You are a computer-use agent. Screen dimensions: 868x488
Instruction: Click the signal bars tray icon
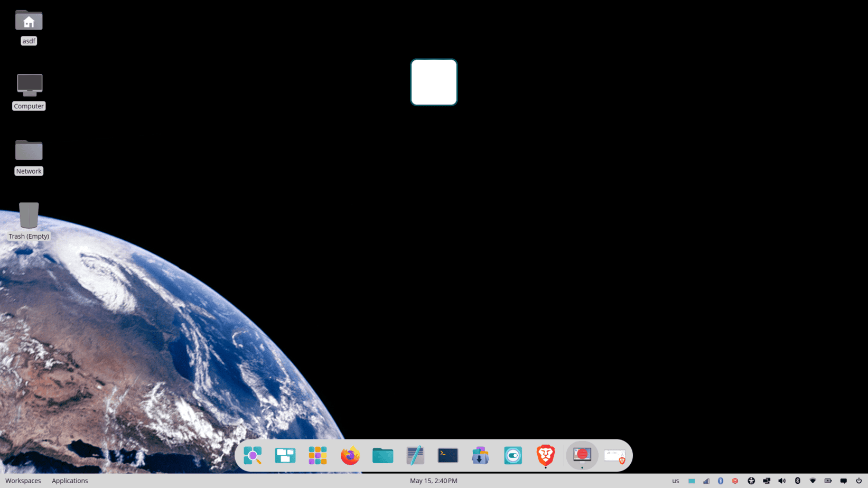coord(706,481)
